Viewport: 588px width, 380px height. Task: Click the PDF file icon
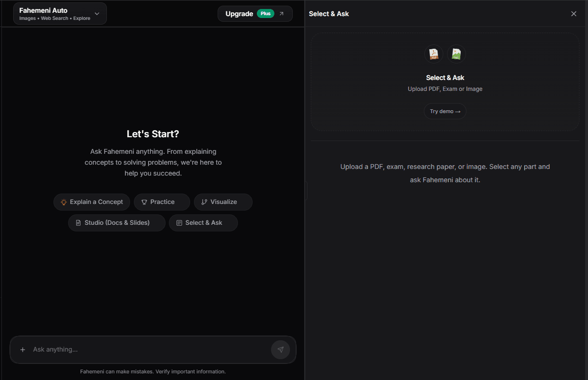pyautogui.click(x=434, y=54)
